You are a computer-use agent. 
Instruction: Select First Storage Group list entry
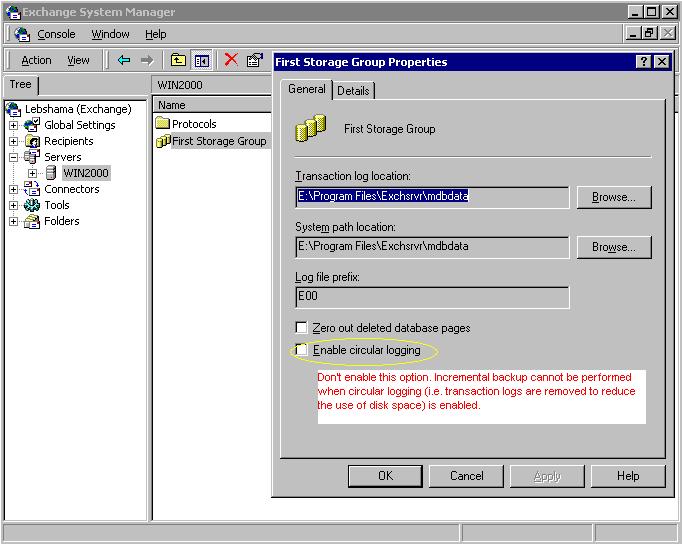coord(219,141)
